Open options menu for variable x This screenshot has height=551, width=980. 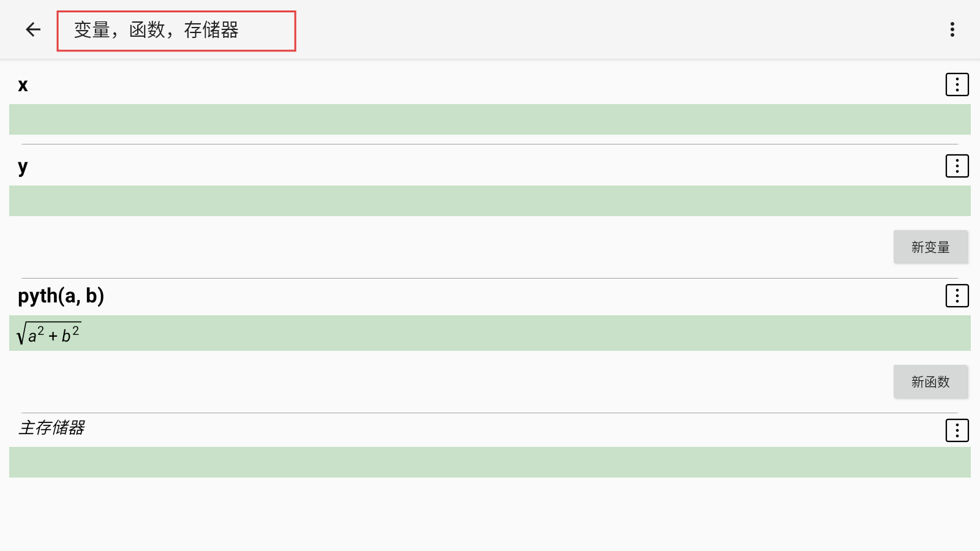click(x=957, y=84)
